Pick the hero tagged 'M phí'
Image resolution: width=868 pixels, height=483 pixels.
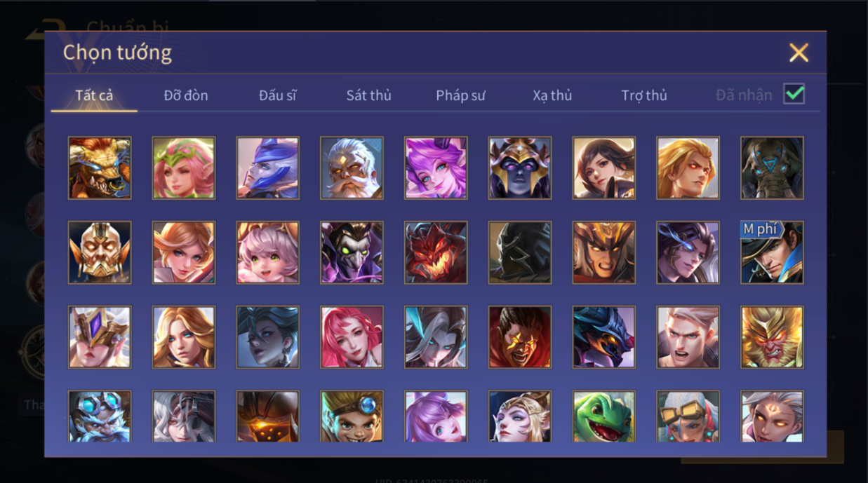click(x=772, y=252)
